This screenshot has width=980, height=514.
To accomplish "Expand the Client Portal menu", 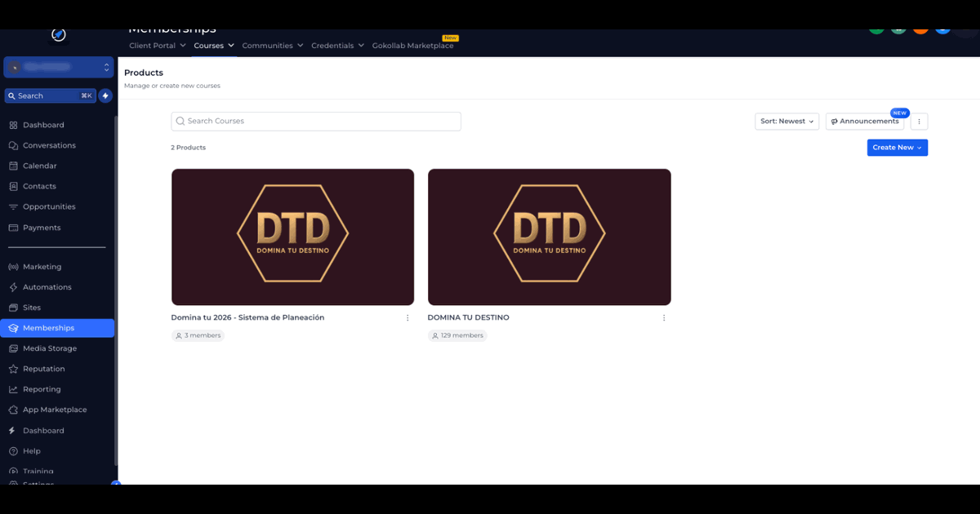I will click(158, 46).
